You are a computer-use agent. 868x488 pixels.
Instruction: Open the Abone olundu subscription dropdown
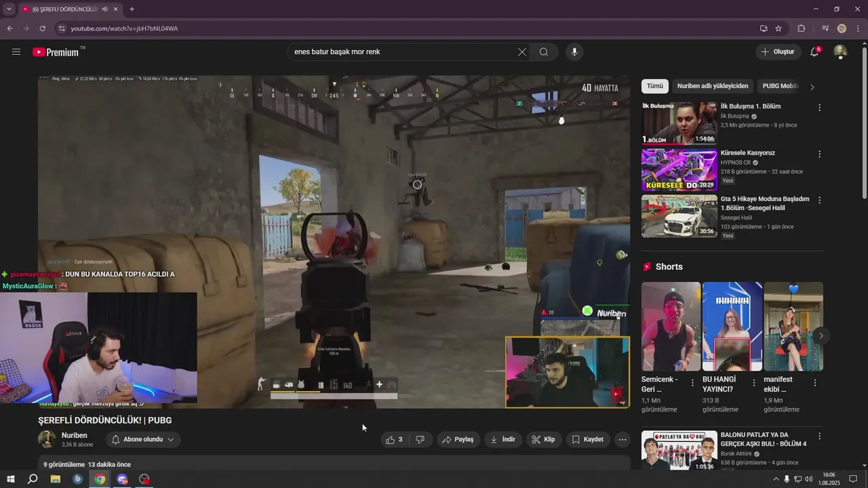[143, 439]
